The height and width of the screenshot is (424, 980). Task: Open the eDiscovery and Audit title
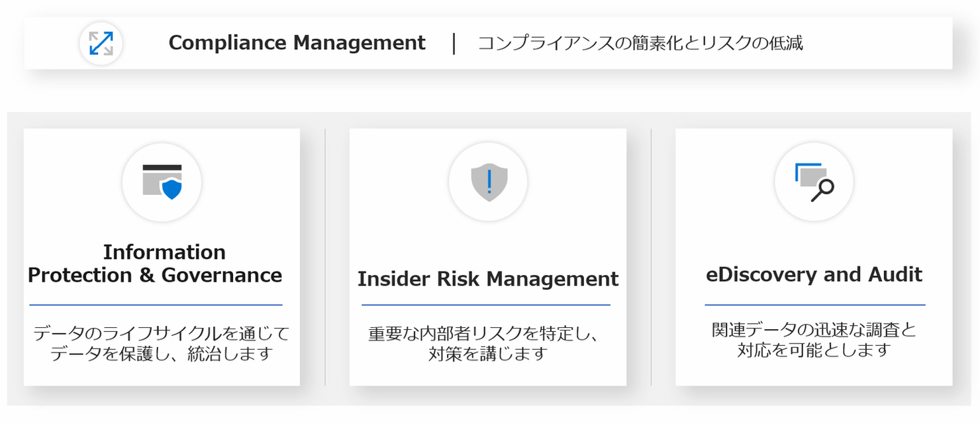[814, 274]
